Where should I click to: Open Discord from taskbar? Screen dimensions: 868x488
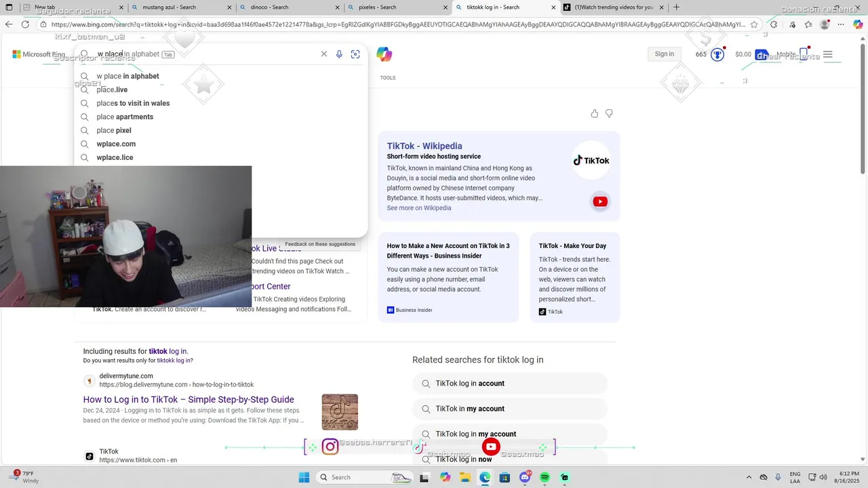(525, 477)
